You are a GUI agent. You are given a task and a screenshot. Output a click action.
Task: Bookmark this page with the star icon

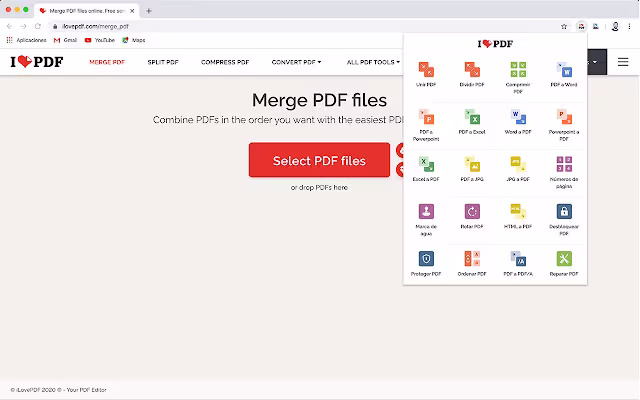click(564, 27)
